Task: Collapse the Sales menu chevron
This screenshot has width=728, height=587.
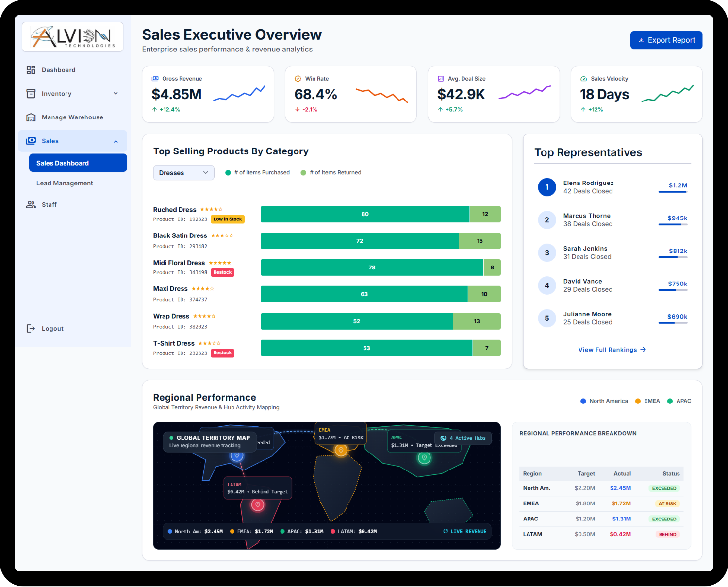Action: click(x=116, y=141)
